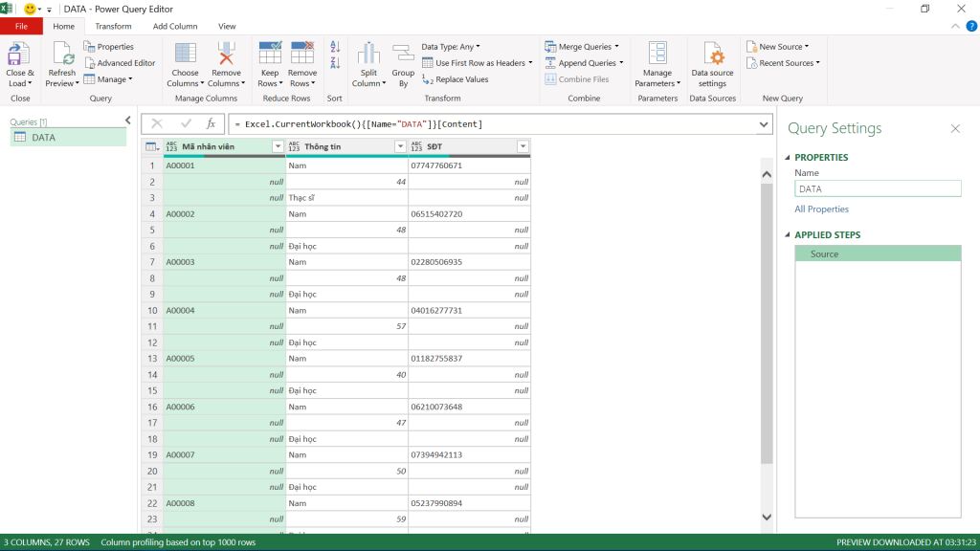Click the Keep Rows icon
The width and height of the screenshot is (980, 551).
[x=270, y=54]
